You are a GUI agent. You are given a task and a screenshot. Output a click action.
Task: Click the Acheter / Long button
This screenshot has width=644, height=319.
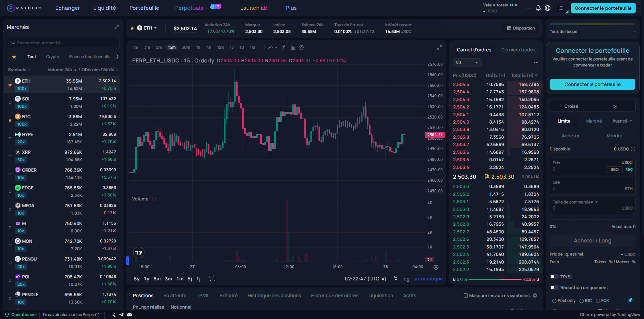(592, 240)
